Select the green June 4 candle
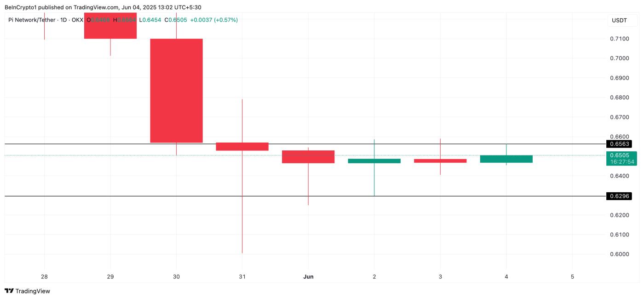Image resolution: width=644 pixels, height=299 pixels. point(506,159)
